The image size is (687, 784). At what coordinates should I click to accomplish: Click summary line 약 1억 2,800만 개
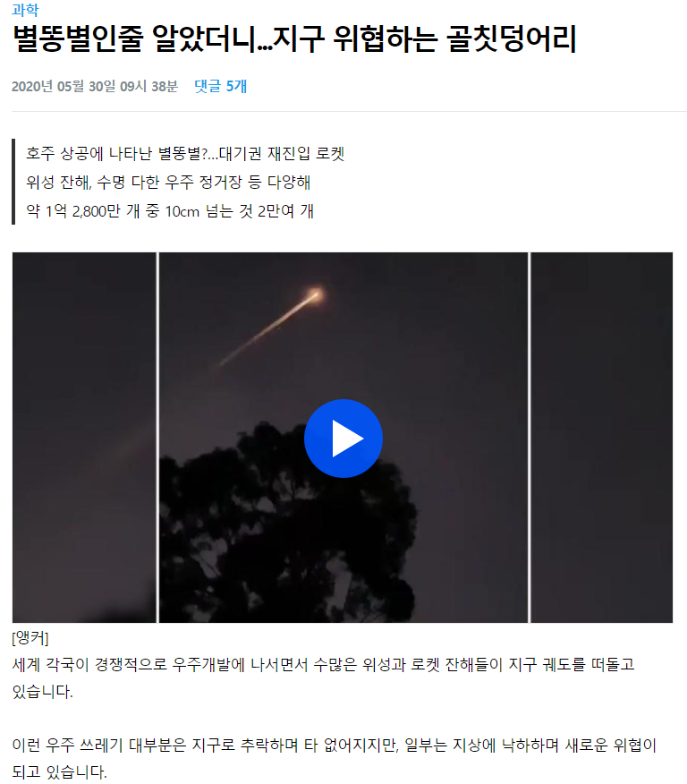(x=170, y=211)
